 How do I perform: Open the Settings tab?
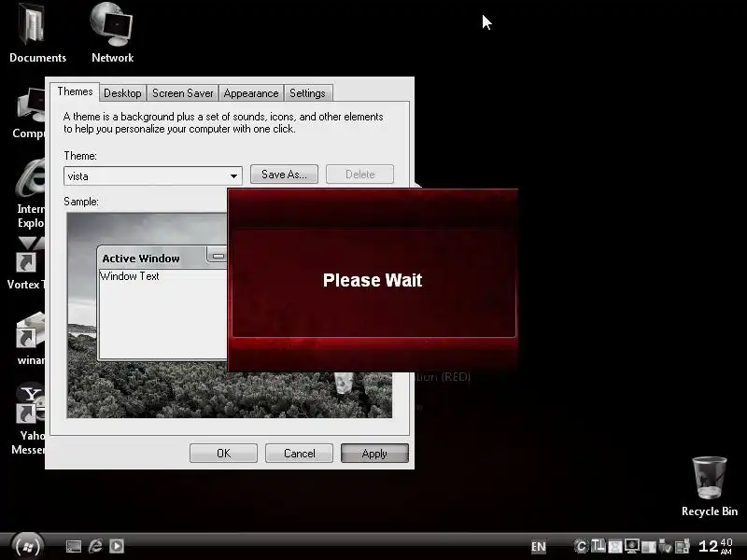(307, 93)
